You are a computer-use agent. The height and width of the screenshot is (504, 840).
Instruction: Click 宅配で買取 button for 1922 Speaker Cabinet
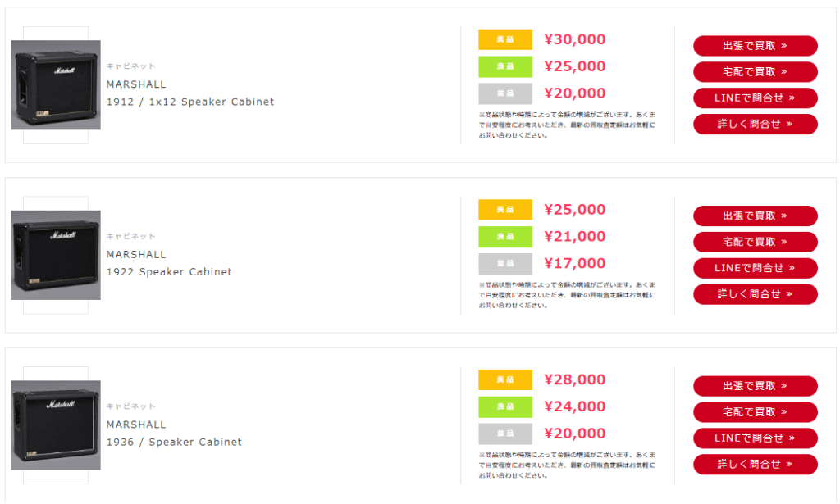[x=755, y=242]
